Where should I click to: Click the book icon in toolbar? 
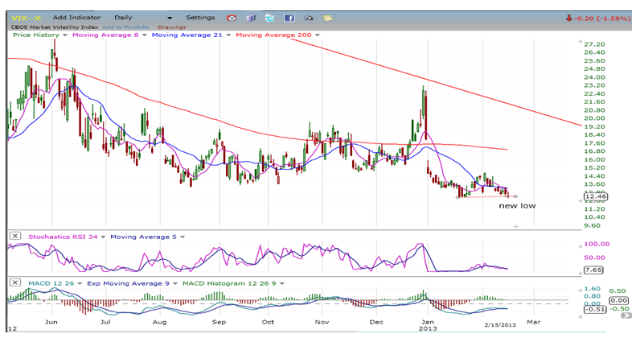point(251,17)
